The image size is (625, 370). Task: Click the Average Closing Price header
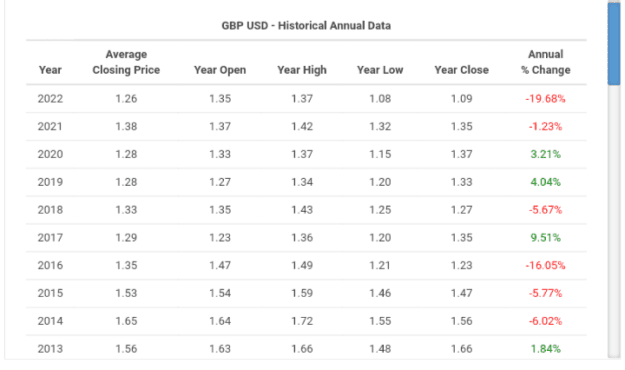coord(126,62)
